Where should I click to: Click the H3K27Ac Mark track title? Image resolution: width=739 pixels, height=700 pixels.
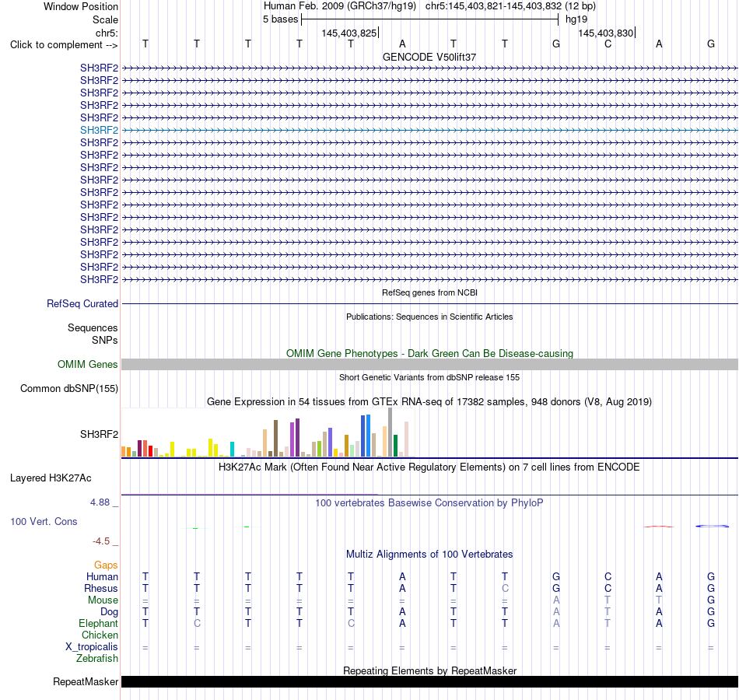[429, 467]
